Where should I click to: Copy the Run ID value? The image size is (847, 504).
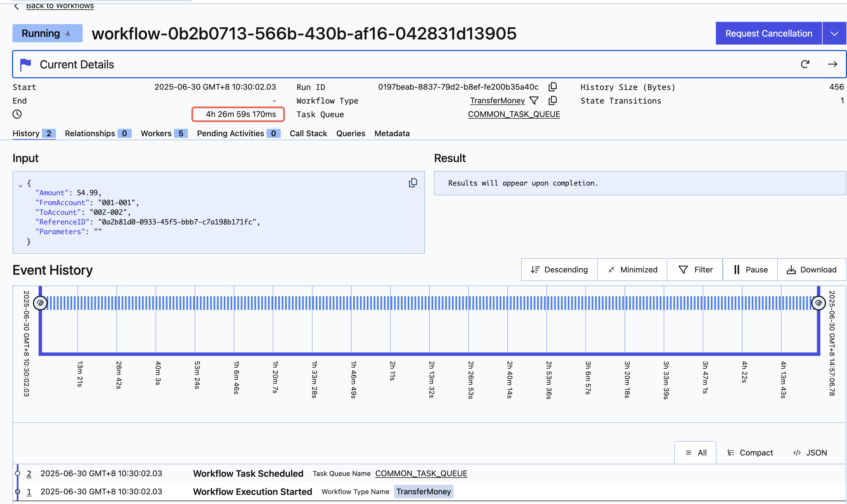[x=553, y=87]
